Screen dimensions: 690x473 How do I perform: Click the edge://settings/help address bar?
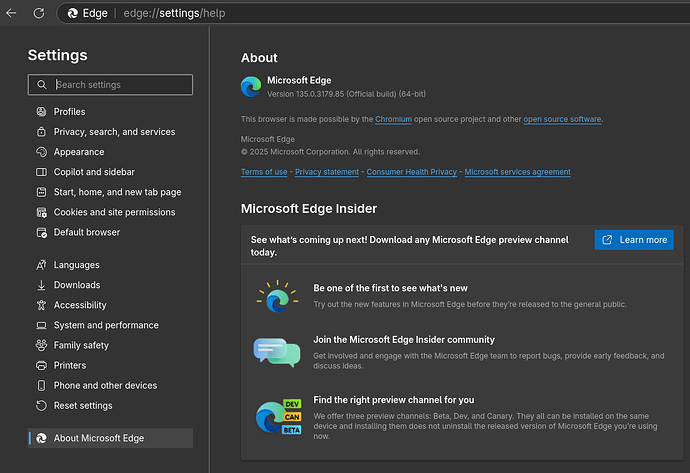(373, 13)
